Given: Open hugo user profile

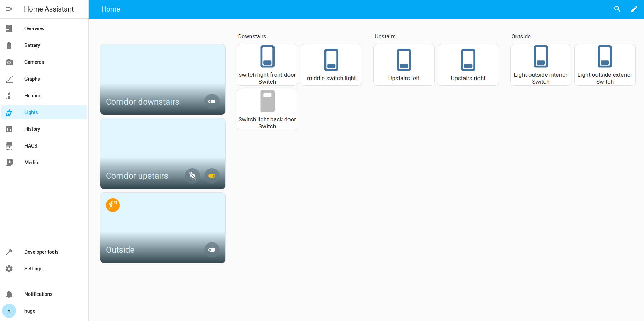Looking at the screenshot, I should point(30,311).
